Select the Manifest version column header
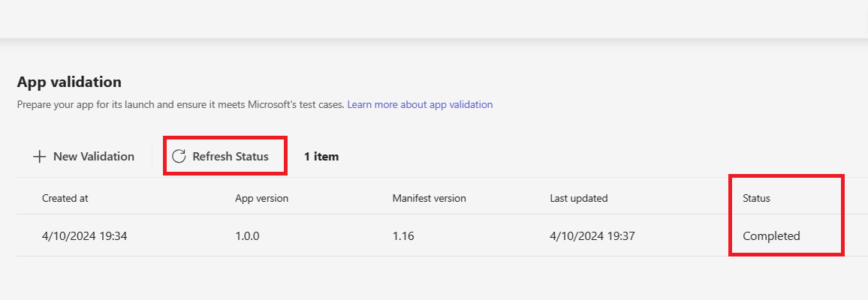The height and width of the screenshot is (300, 868). click(x=429, y=198)
